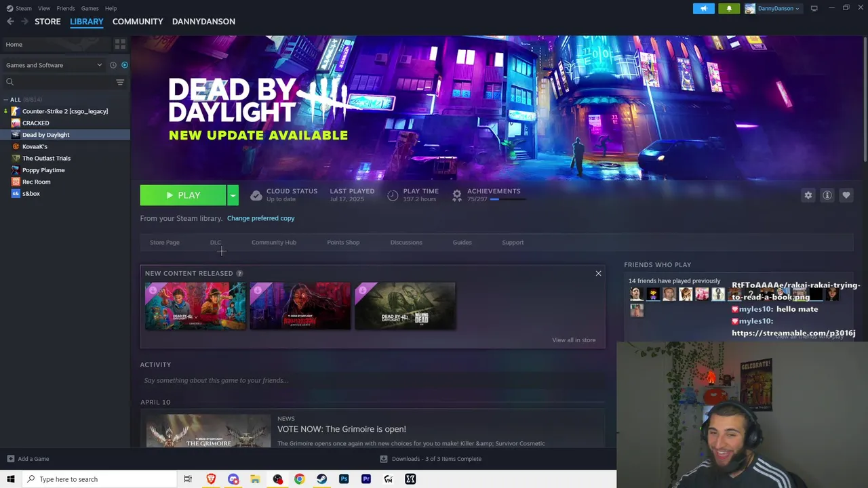Open Brave browser from taskbar
The image size is (868, 488).
click(x=211, y=479)
